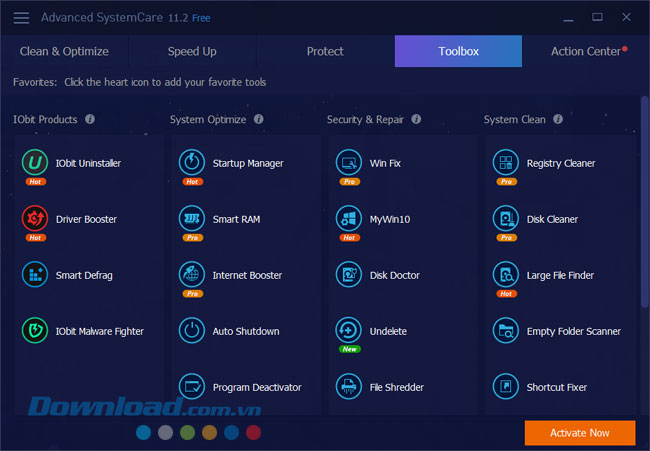Screen dimensions: 650x451
Task: Open the Smart Defrag icon
Action: 35,274
